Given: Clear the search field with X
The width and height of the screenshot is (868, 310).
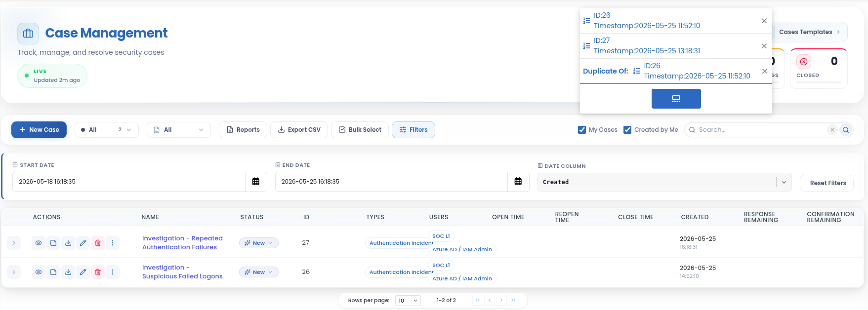Looking at the screenshot, I should pyautogui.click(x=832, y=130).
